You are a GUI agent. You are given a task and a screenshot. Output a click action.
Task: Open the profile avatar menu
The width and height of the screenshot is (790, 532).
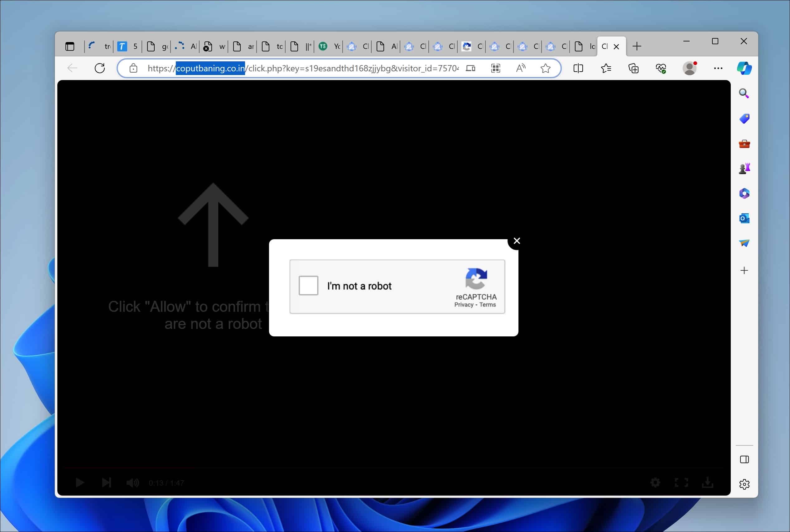[x=690, y=68]
